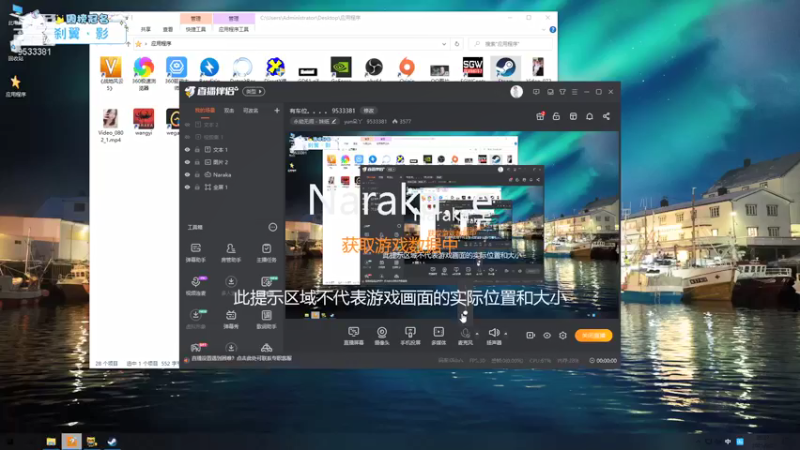The width and height of the screenshot is (800, 450).
Task: Open the danmaku show TV-shaped tool
Action: coord(231,319)
